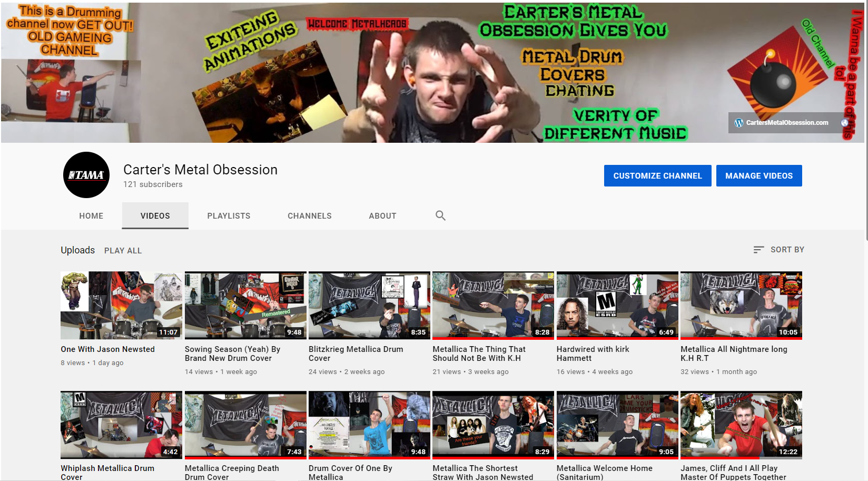Click the title "Blitzkrieg Metallica Drum Cover"
The width and height of the screenshot is (868, 481).
tap(356, 354)
